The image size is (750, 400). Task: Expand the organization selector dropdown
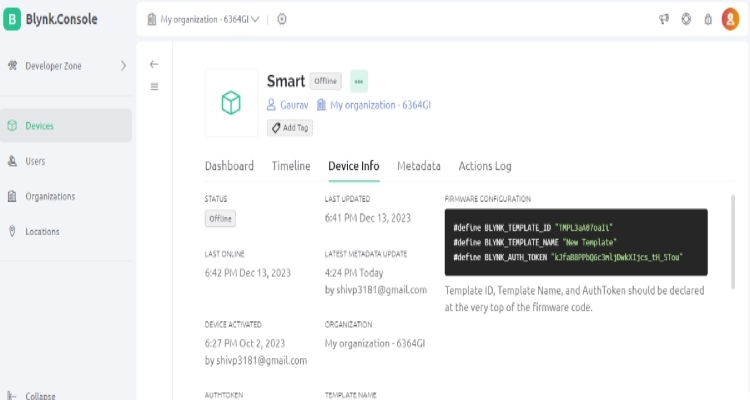pyautogui.click(x=203, y=19)
